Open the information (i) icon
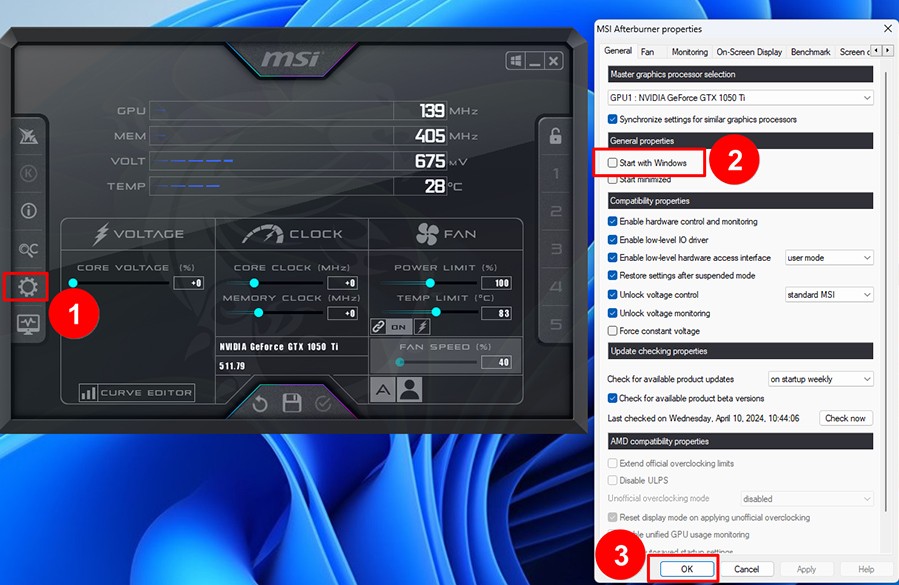The height and width of the screenshot is (585, 899). click(28, 211)
